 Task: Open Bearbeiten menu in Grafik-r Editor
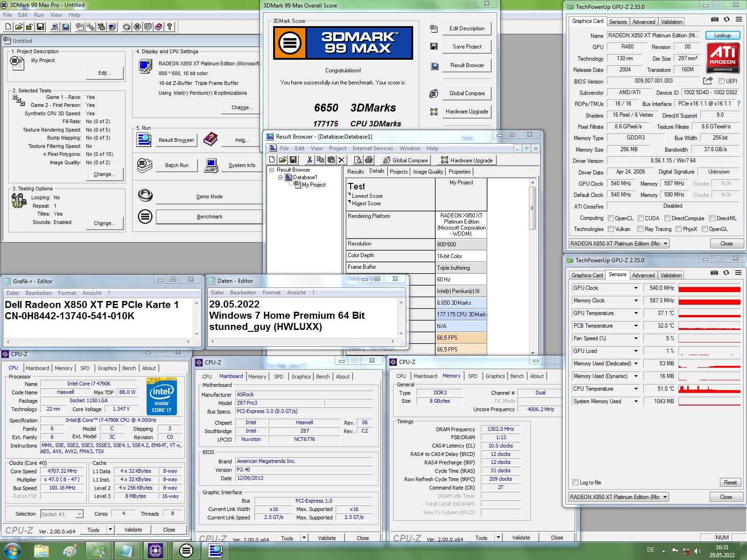tap(39, 293)
